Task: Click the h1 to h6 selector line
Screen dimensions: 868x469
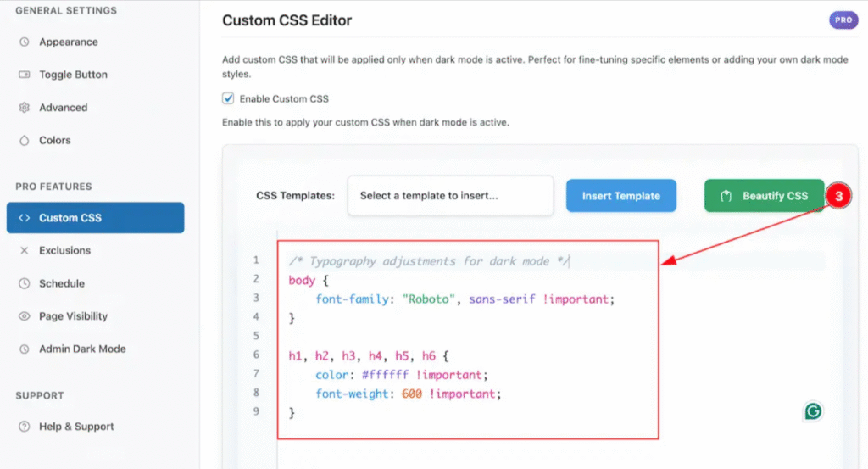Action: [x=368, y=356]
